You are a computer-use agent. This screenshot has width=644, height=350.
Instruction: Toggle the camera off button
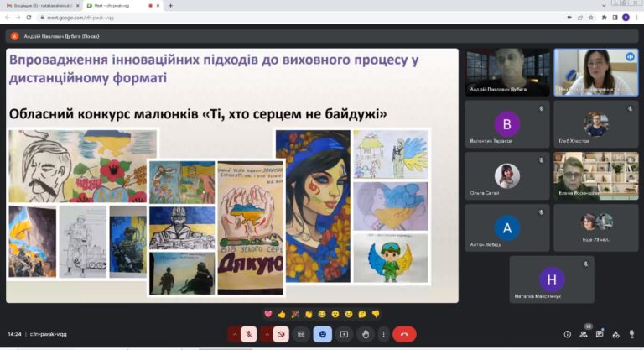coord(281,334)
